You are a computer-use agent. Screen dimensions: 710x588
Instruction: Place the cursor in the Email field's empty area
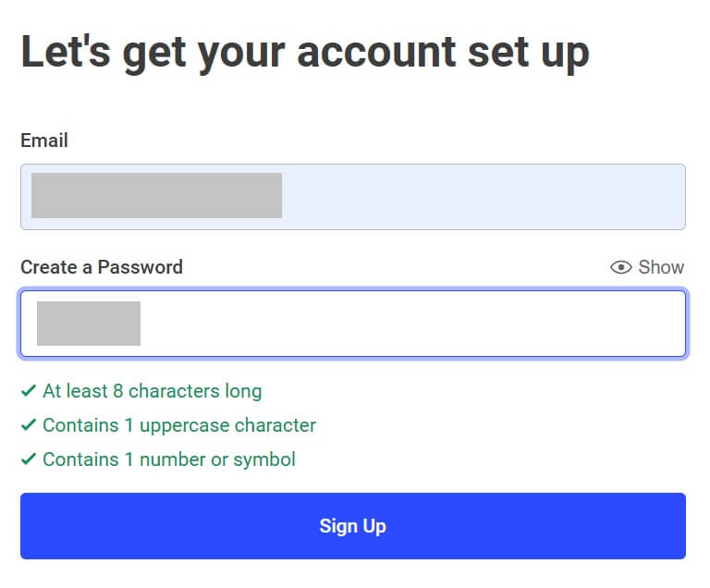coord(484,197)
